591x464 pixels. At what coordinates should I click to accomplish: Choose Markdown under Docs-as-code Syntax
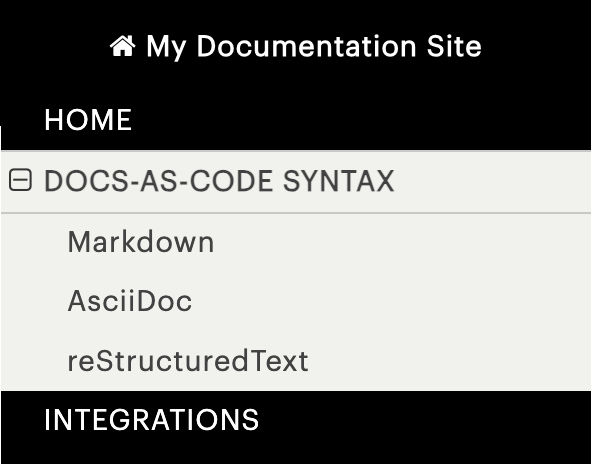pyautogui.click(x=296, y=242)
